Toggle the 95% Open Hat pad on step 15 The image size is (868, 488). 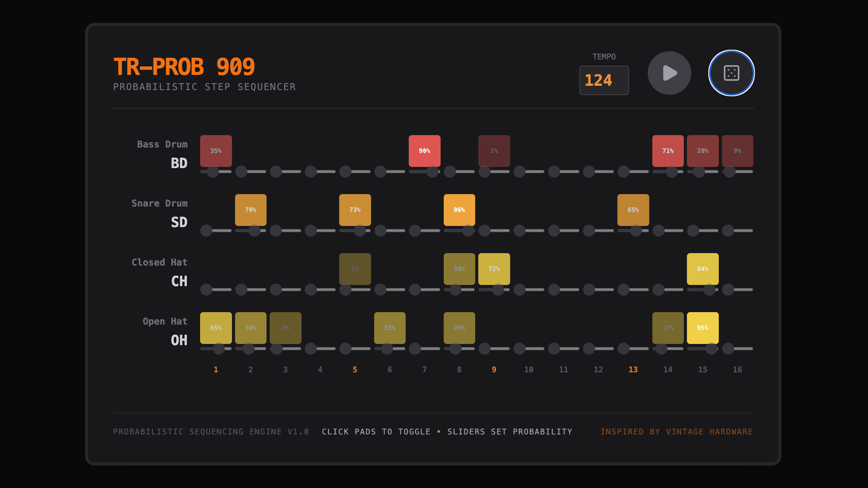702,328
